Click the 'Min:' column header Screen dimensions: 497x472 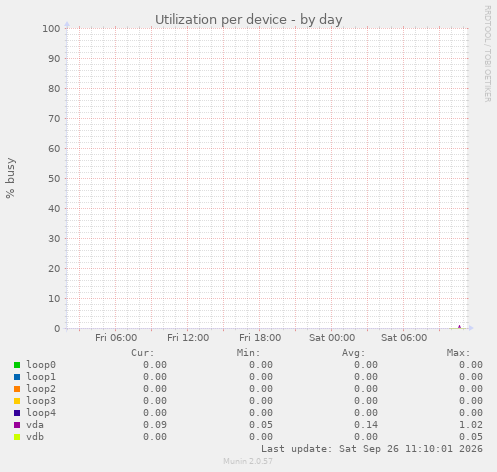(x=248, y=353)
